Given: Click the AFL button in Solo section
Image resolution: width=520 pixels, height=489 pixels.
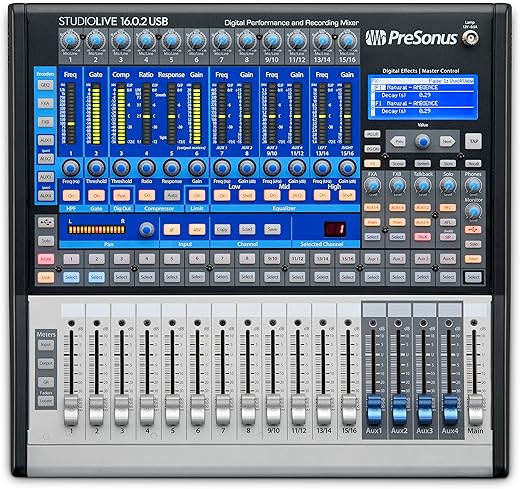Looking at the screenshot, I should (448, 222).
